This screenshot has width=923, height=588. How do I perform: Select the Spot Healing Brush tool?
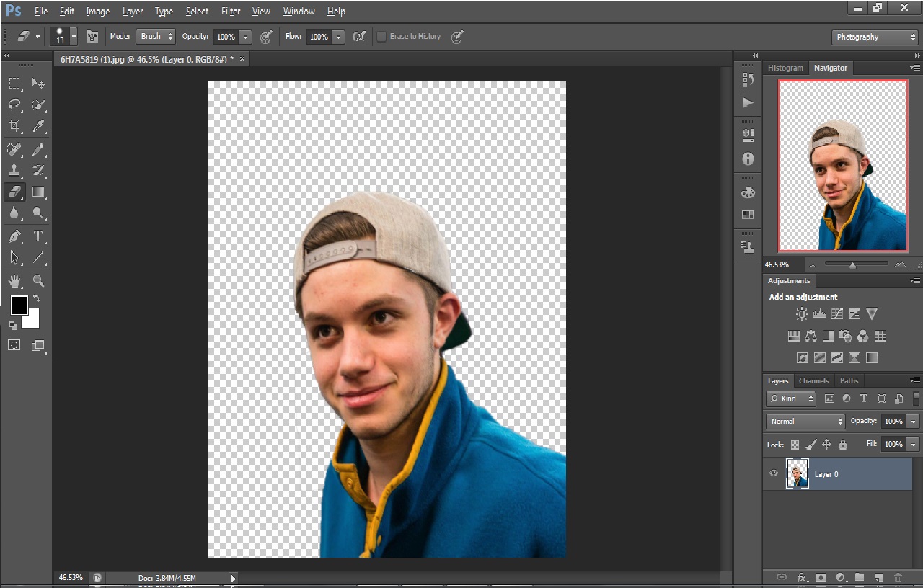(x=14, y=149)
